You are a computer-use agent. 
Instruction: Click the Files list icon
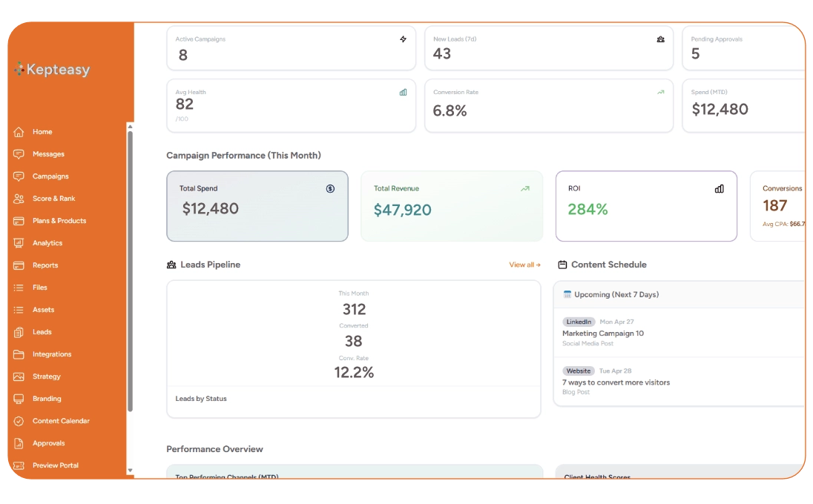19,288
